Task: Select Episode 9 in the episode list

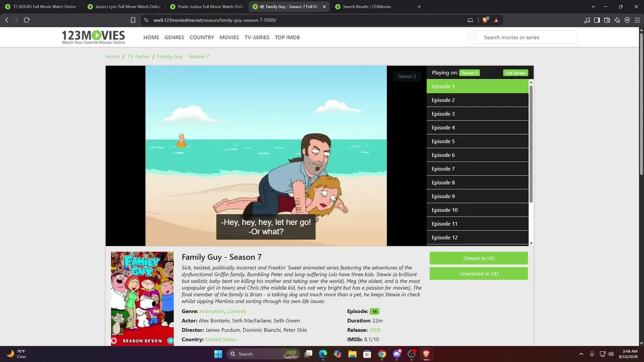Action: 477,196
